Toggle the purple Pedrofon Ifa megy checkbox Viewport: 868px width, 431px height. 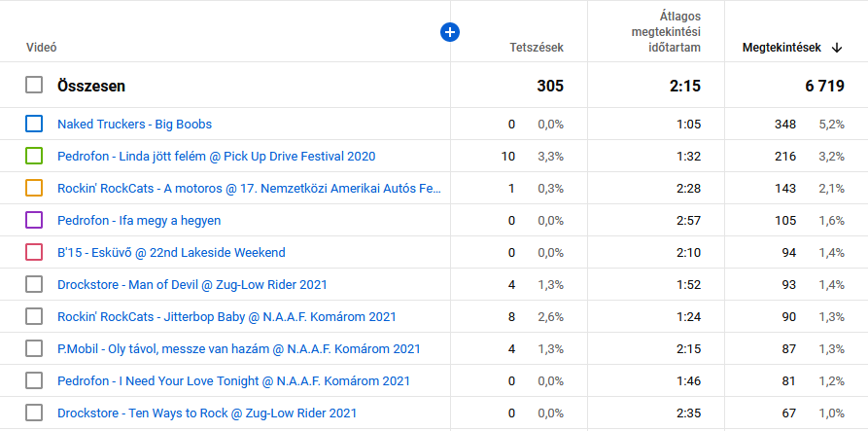point(34,220)
